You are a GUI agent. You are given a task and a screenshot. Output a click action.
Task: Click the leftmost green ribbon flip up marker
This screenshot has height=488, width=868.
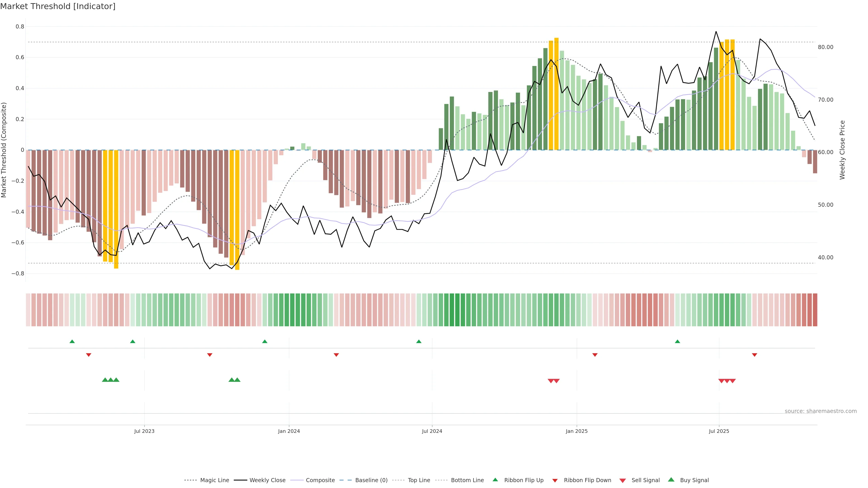[72, 342]
